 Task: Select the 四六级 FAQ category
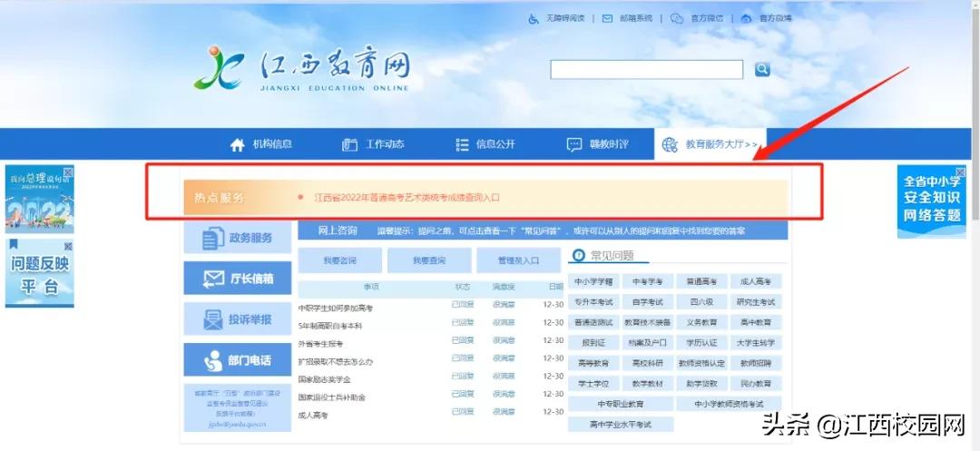point(701,302)
